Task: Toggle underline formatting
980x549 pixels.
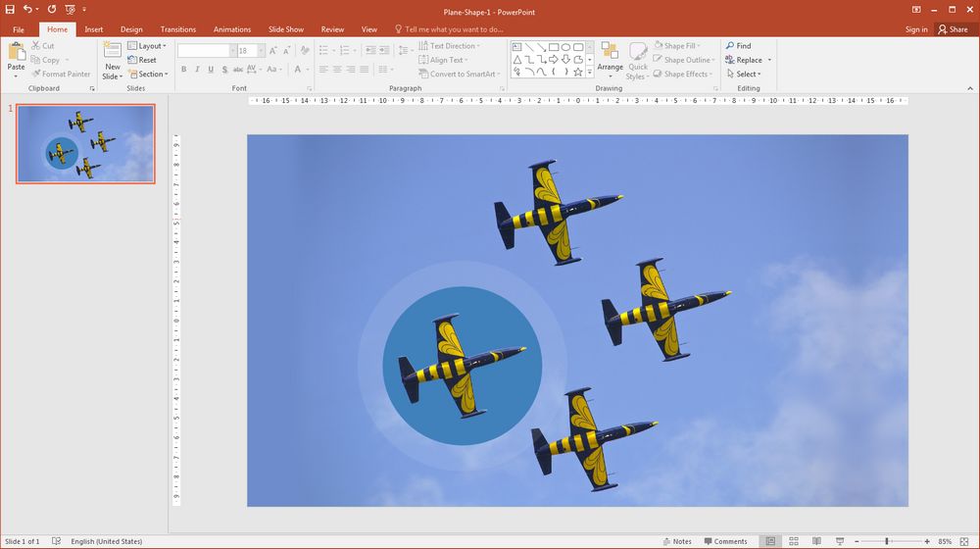Action: point(211,70)
